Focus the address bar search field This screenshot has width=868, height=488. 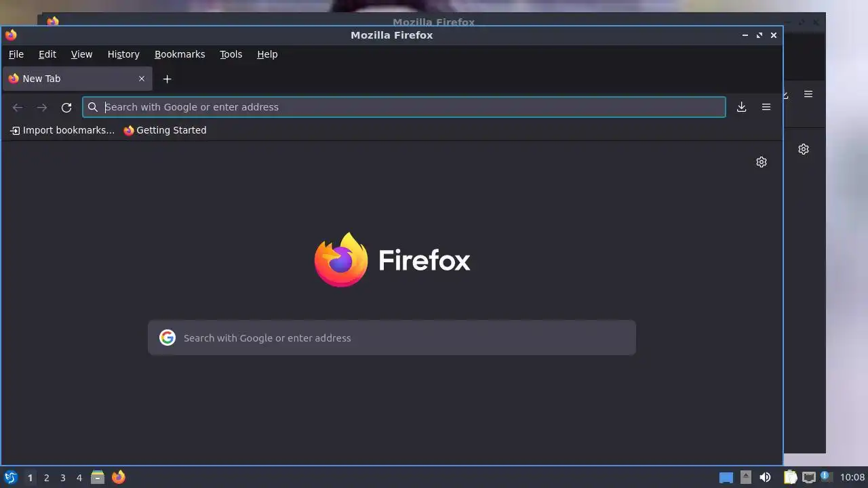point(404,107)
